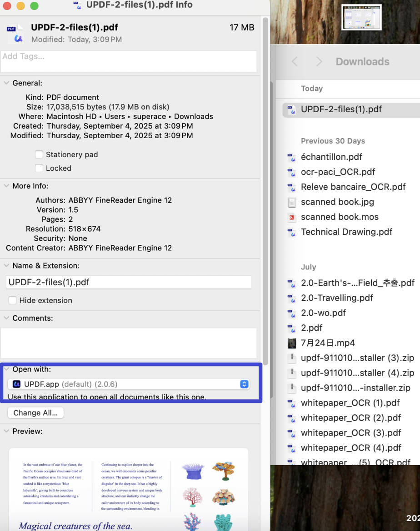Image resolution: width=420 pixels, height=531 pixels.
Task: Collapse the More Info section
Action: click(x=6, y=186)
